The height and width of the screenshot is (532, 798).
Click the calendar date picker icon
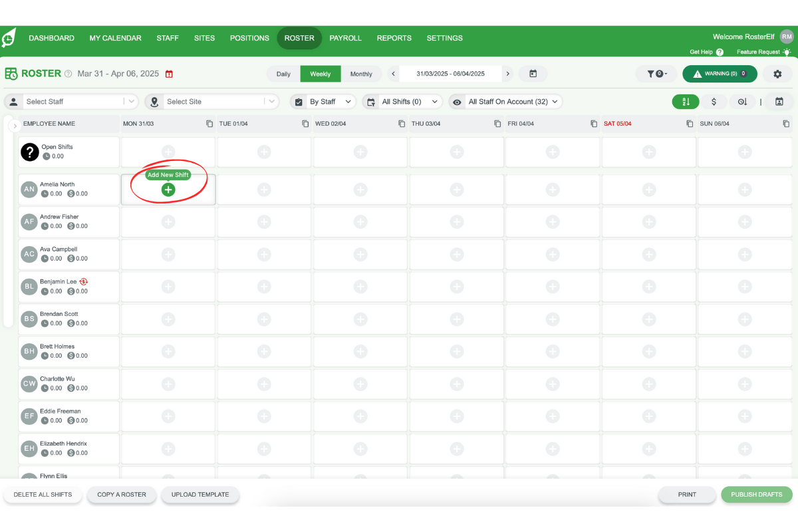(533, 74)
